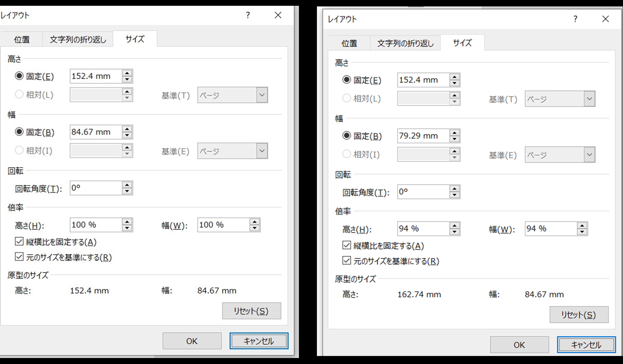Screen dimensions: 623x364
Task: Increase rotation angle spinner in left dialog
Action: (127, 185)
